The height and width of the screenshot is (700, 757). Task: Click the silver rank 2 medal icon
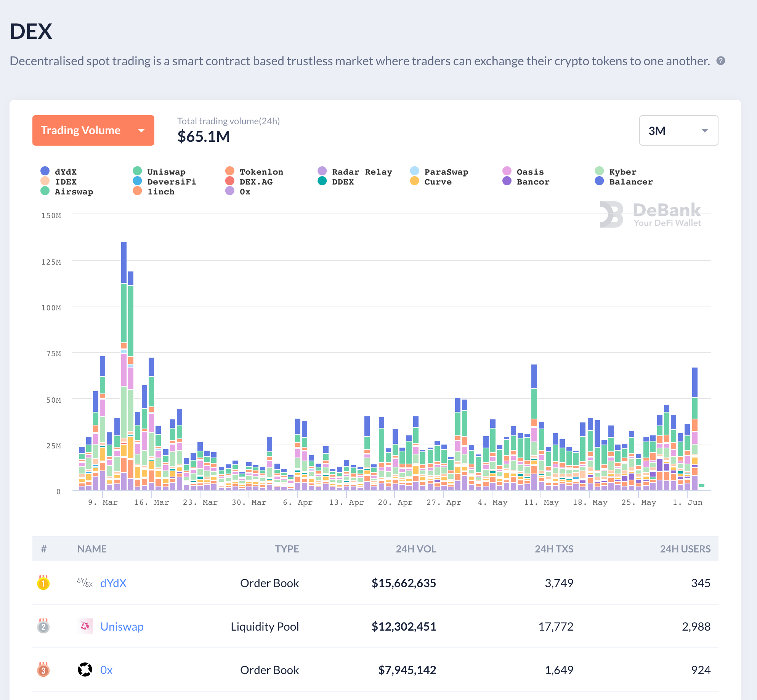pos(43,626)
